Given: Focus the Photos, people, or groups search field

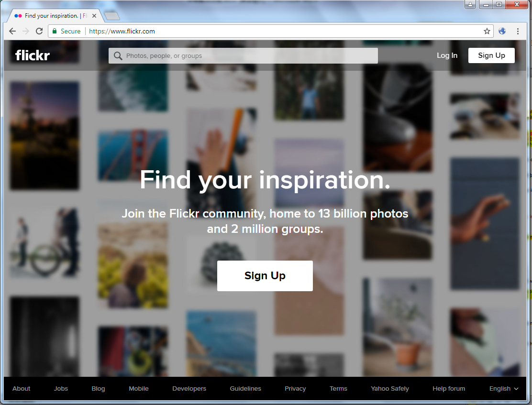Looking at the screenshot, I should (x=243, y=55).
